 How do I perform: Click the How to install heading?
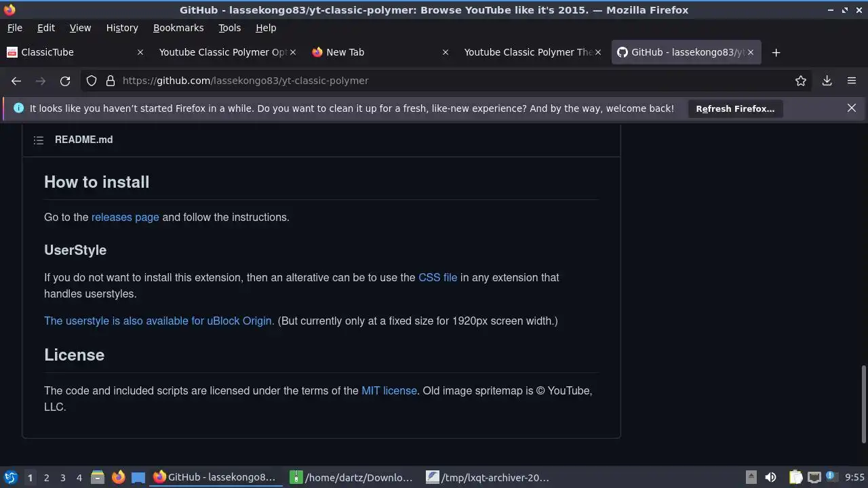tap(97, 182)
